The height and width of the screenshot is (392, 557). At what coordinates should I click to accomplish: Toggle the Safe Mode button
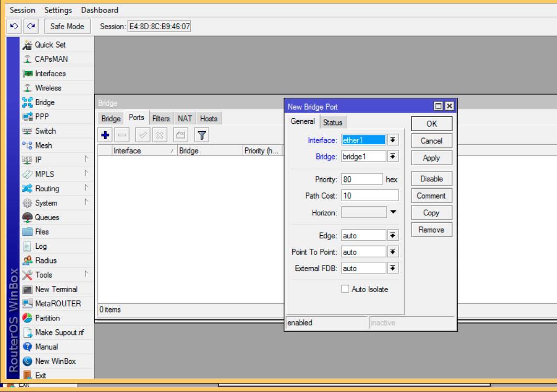67,26
